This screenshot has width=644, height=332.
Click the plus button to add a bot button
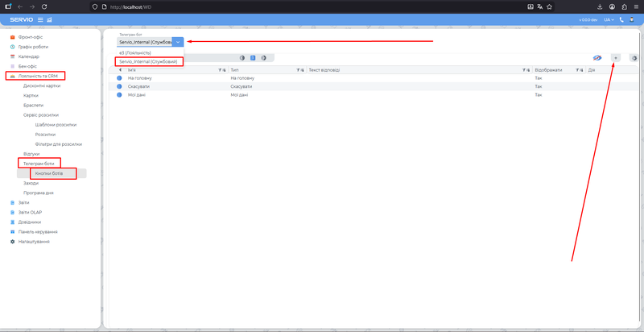[x=616, y=58]
